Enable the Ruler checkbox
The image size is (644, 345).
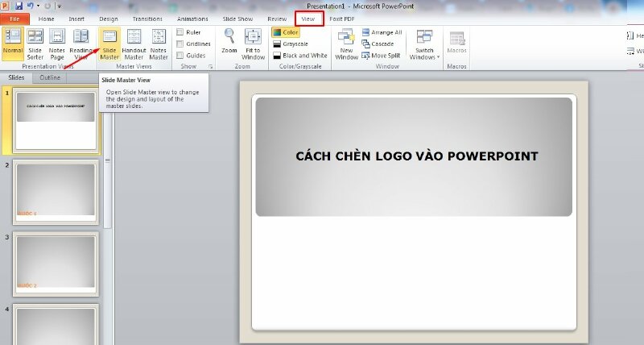180,32
